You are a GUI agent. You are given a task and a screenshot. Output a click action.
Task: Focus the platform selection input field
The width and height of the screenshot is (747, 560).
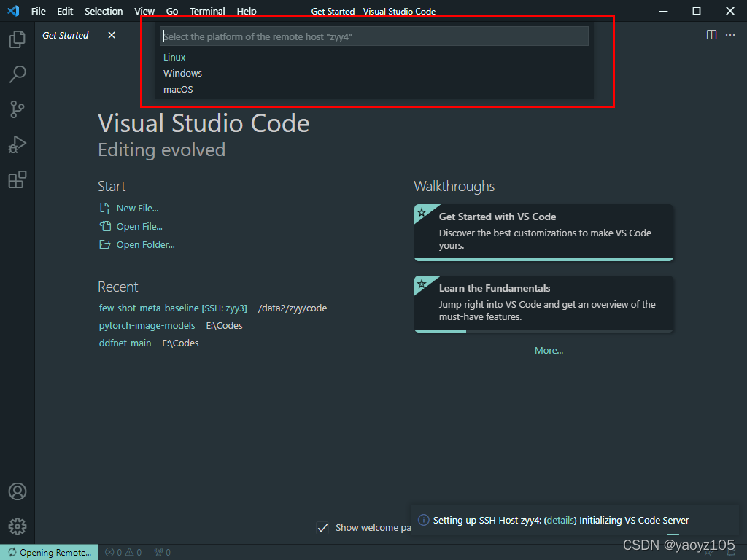coord(374,36)
